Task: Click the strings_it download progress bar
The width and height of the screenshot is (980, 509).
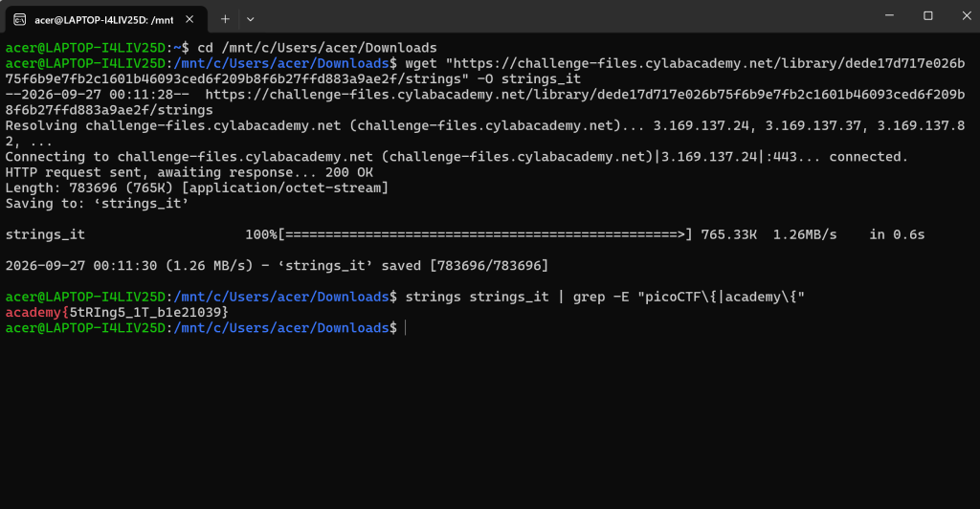Action: click(x=485, y=234)
